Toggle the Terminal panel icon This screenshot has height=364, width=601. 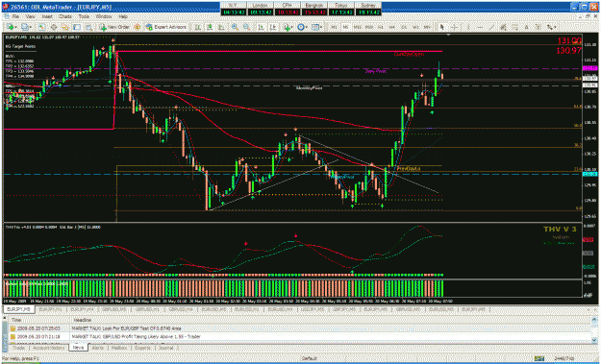click(77, 27)
